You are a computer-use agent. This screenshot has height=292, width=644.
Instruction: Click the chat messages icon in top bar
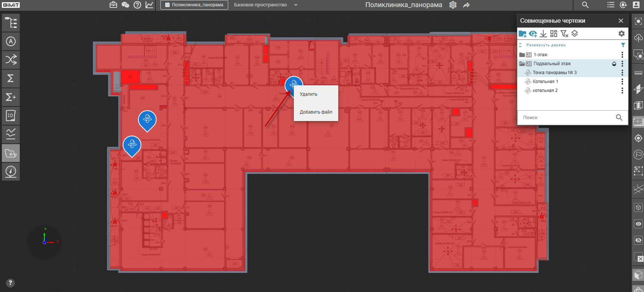pos(125,5)
